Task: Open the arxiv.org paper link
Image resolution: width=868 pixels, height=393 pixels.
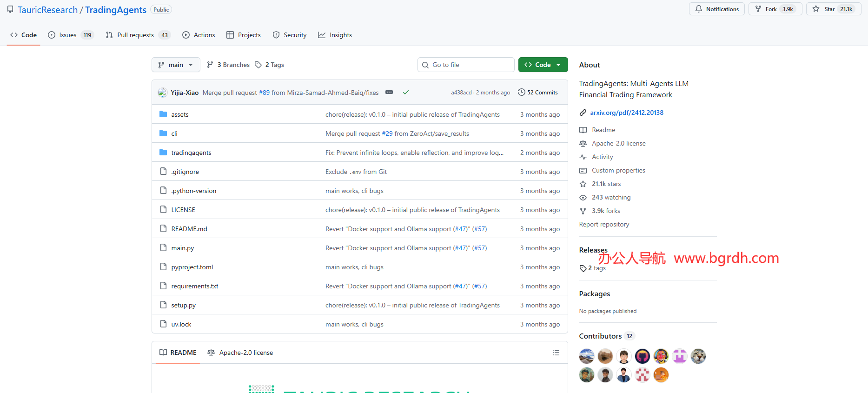Action: pyautogui.click(x=626, y=113)
